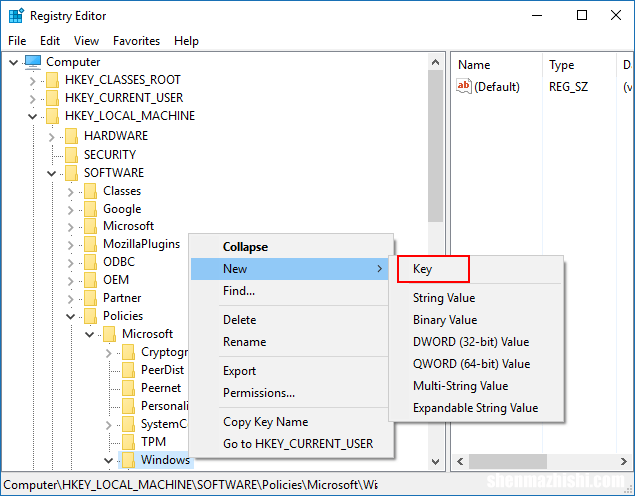
Task: Collapse the SOFTWARE key arrow
Action: (x=51, y=173)
